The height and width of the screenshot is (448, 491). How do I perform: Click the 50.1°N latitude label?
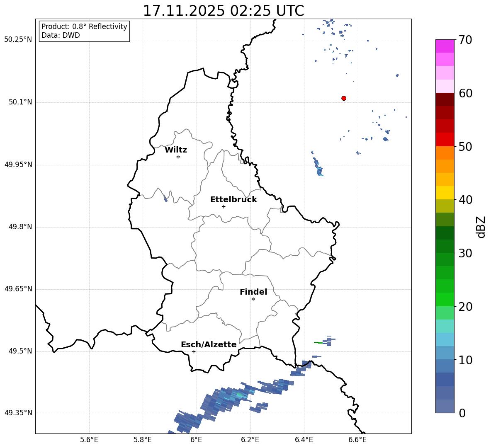(20, 102)
